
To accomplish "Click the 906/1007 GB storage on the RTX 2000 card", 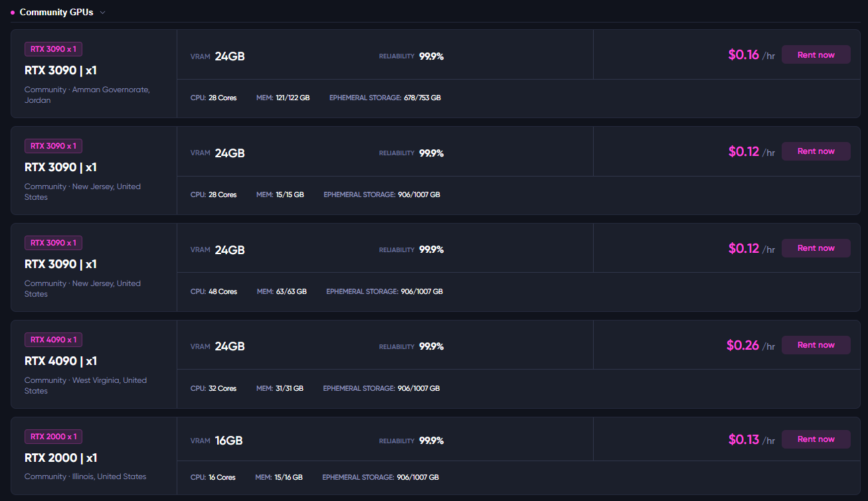I will [x=418, y=478].
